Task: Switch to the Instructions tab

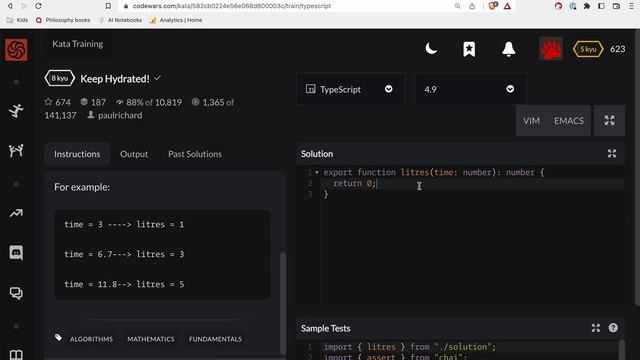Action: (x=77, y=154)
